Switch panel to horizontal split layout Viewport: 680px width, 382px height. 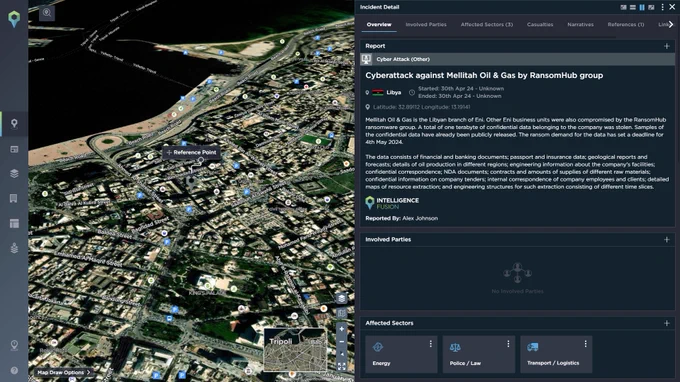tap(633, 7)
